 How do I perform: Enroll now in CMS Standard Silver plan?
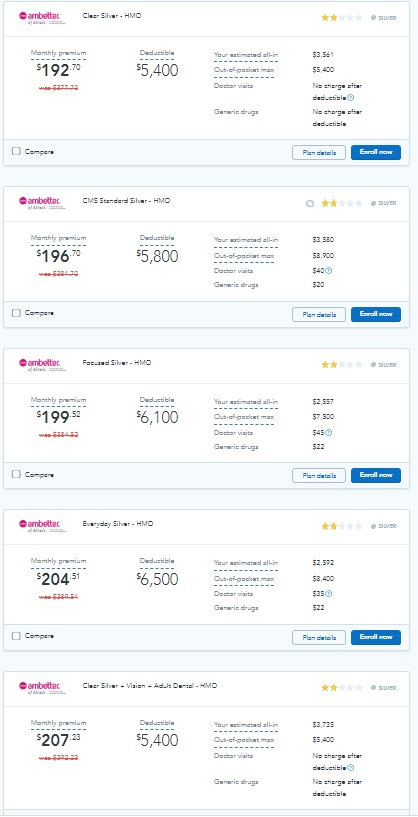pyautogui.click(x=376, y=314)
